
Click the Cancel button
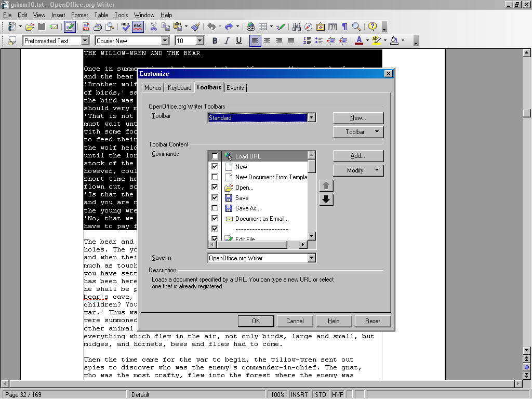[295, 321]
